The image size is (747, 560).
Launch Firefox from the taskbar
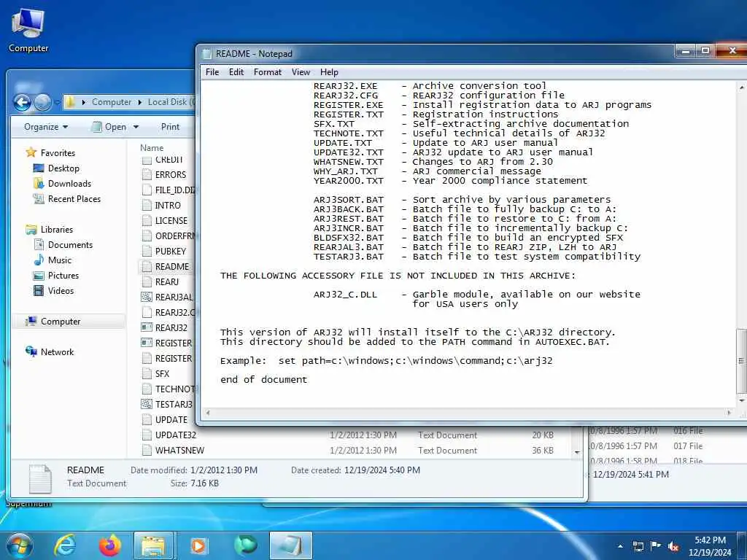point(110,545)
